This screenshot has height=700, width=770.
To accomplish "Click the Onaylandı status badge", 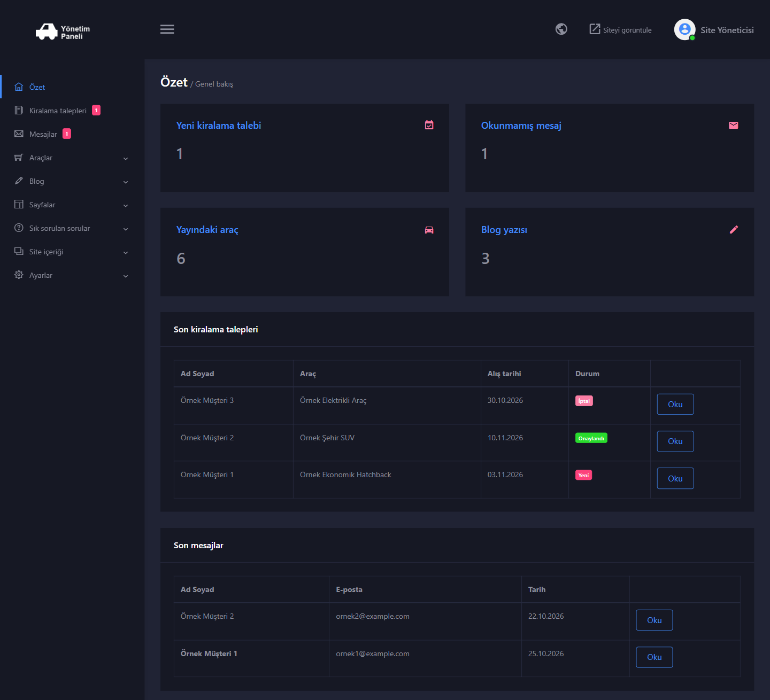I will tap(591, 438).
